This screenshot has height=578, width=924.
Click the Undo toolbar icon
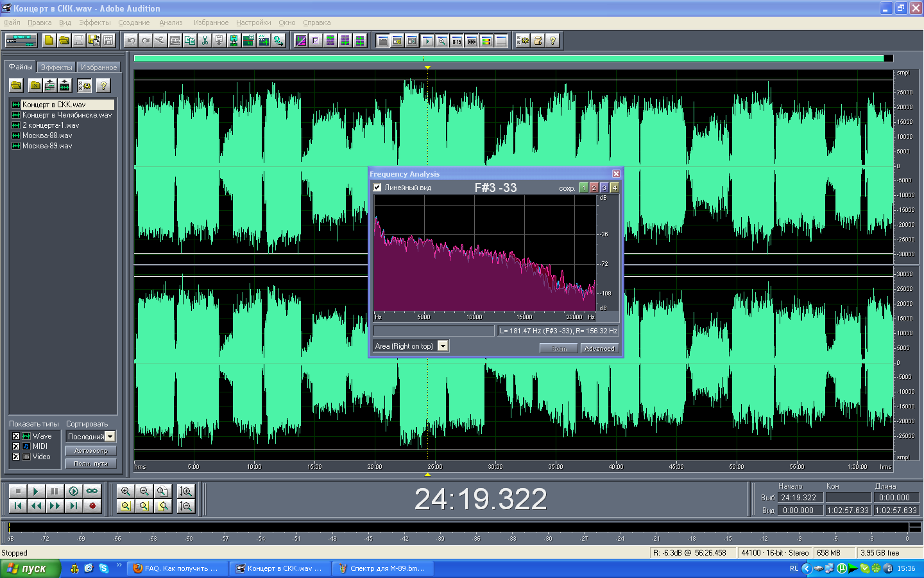[132, 40]
